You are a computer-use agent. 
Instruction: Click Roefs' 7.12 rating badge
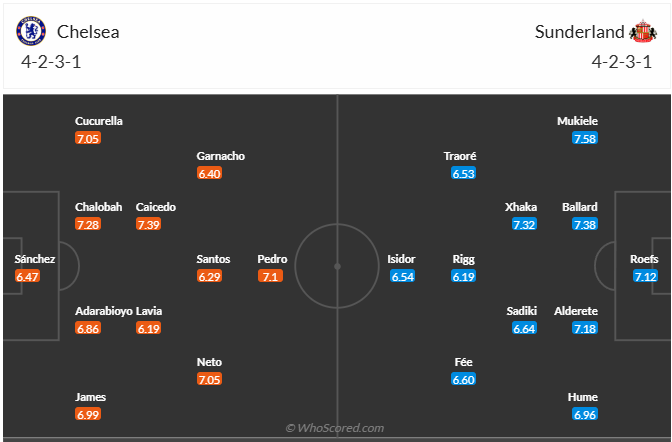(645, 276)
